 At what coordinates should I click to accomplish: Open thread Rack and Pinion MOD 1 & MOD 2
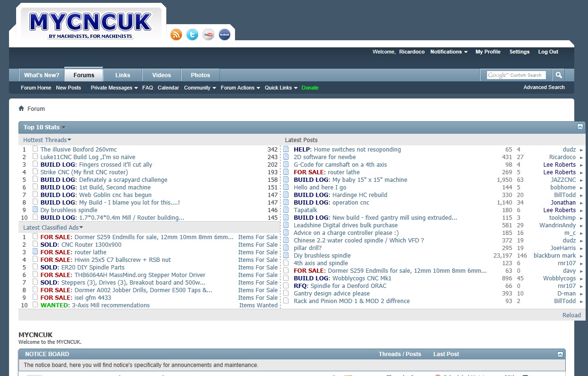352,301
